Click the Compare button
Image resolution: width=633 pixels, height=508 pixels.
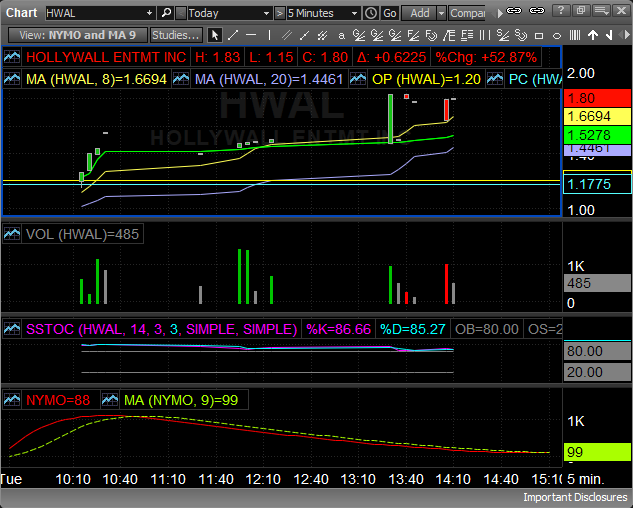click(467, 13)
